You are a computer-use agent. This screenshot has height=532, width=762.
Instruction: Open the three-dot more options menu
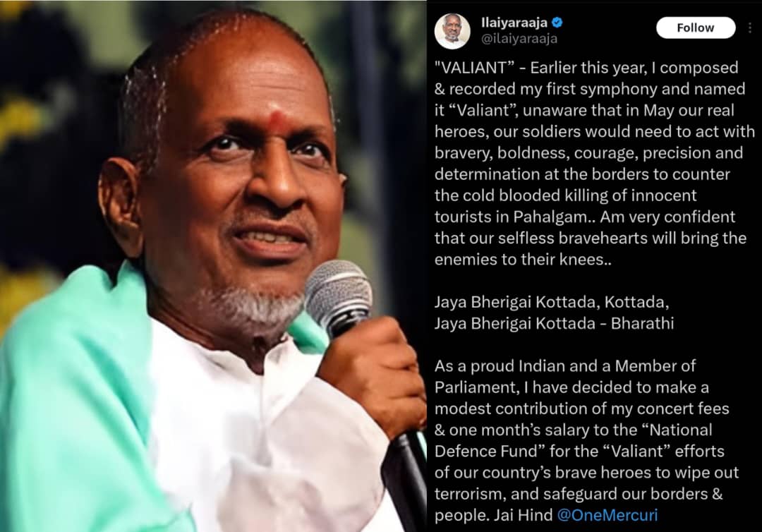pyautogui.click(x=750, y=28)
